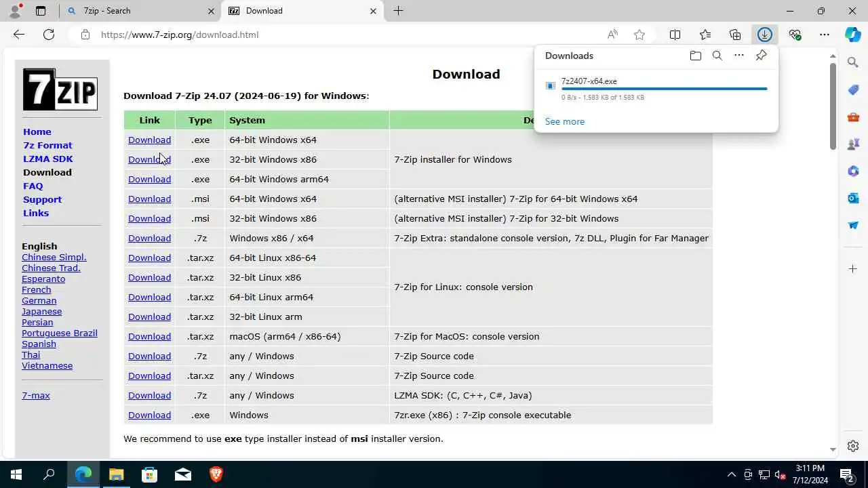Open LZMA SDK page link
This screenshot has height=488, width=868.
(48, 159)
